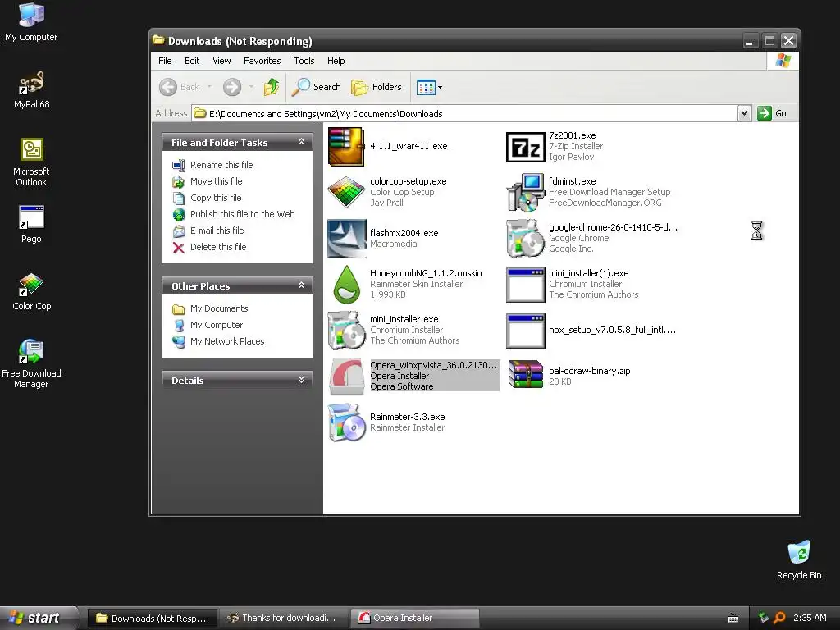
Task: Select the pal-ddraw-binary.zip archive icon
Action: pyautogui.click(x=526, y=376)
